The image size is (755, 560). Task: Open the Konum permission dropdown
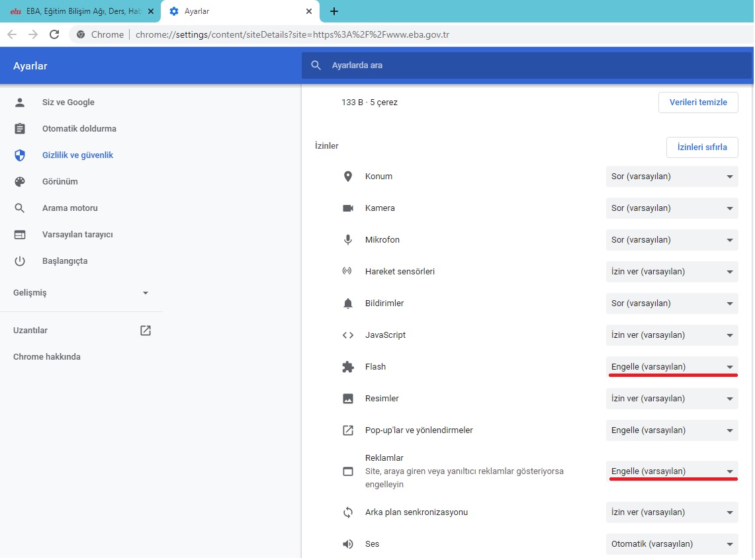[672, 177]
